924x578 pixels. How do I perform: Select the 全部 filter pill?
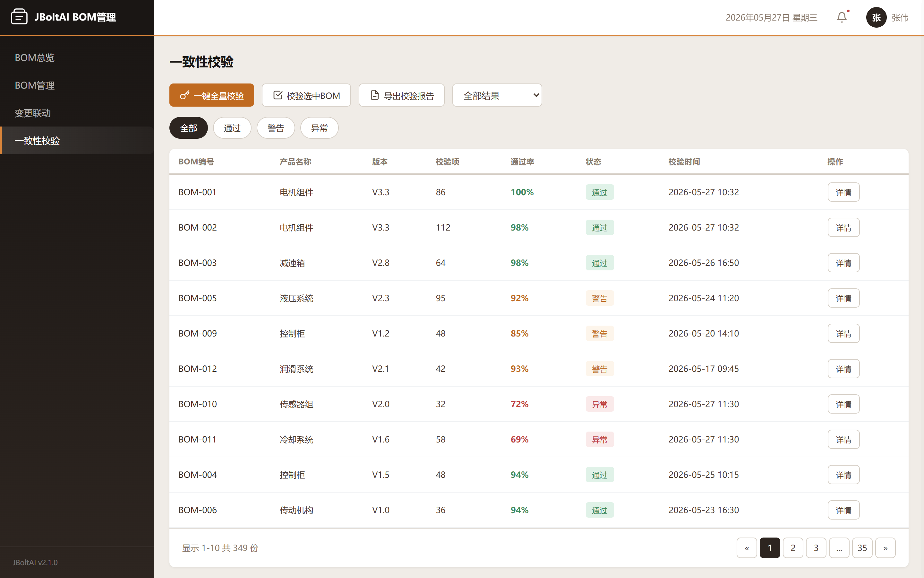(189, 128)
